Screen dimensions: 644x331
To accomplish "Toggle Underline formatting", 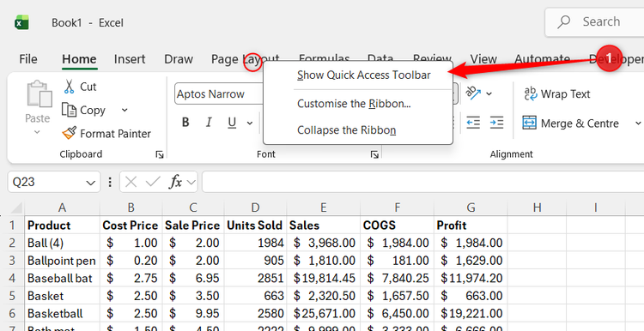I will [x=232, y=123].
